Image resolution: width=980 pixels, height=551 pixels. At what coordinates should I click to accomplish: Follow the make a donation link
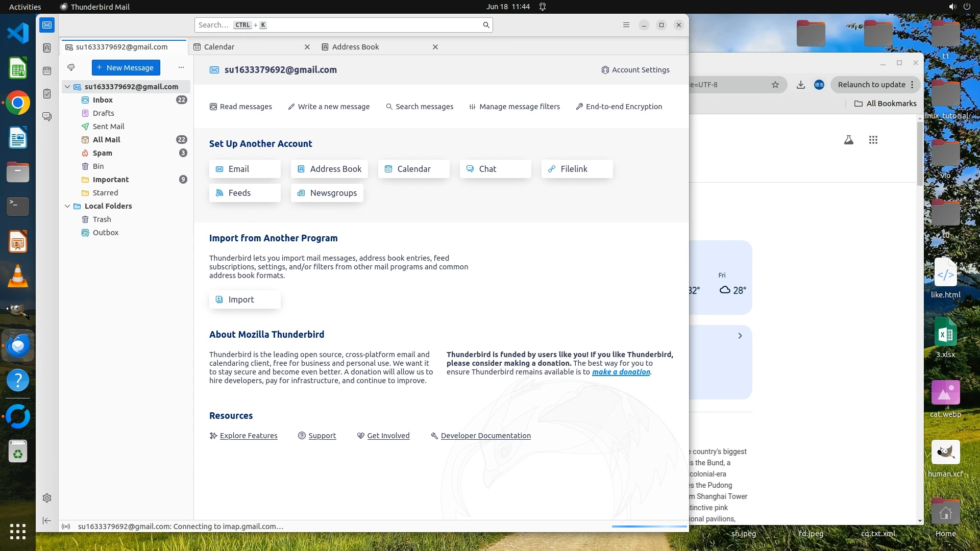click(x=621, y=372)
